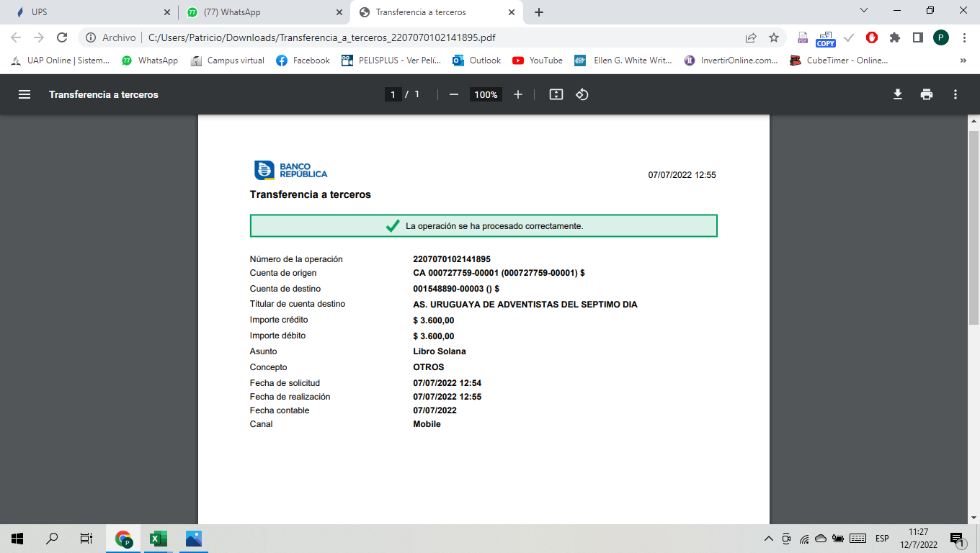The image size is (980, 553).
Task: Toggle Chrome side panel
Action: [x=917, y=37]
